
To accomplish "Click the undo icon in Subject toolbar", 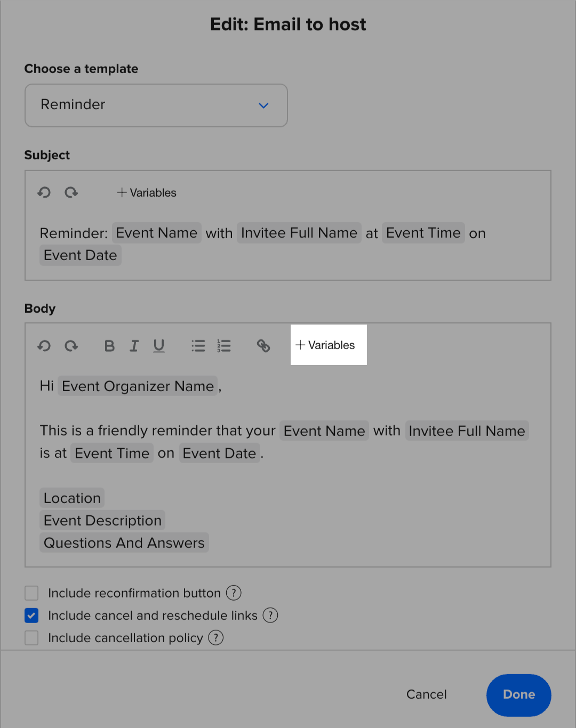I will 44,192.
